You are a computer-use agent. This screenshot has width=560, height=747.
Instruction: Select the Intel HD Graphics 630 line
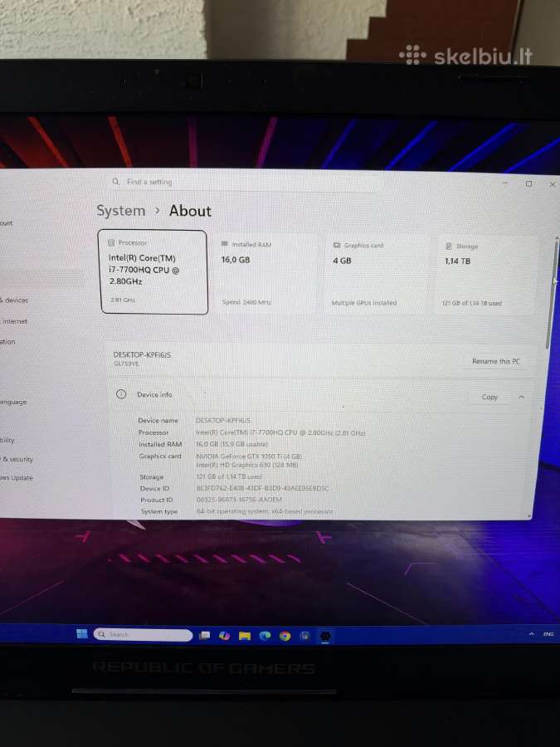point(247,465)
